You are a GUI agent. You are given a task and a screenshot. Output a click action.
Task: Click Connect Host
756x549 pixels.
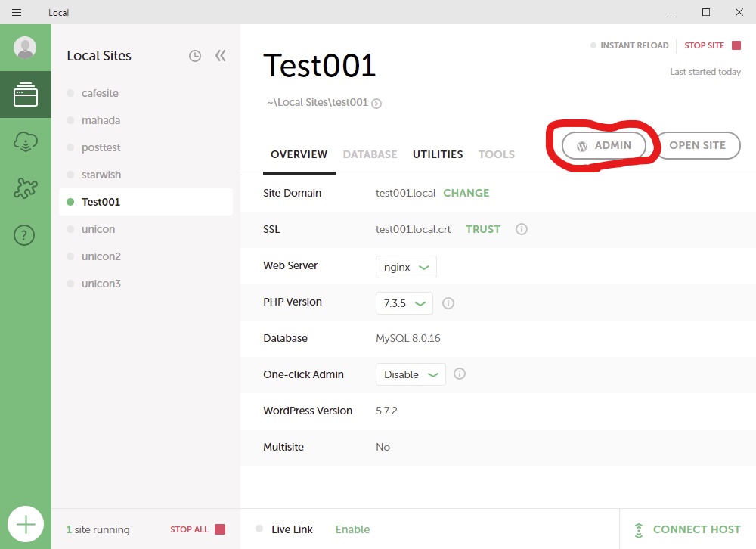(x=697, y=529)
